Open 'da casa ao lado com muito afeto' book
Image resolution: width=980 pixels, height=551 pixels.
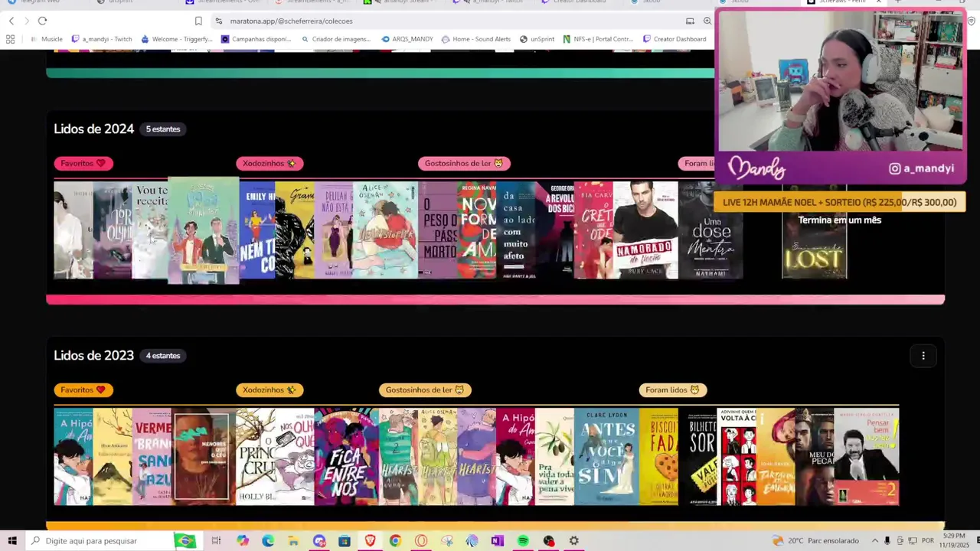click(516, 230)
